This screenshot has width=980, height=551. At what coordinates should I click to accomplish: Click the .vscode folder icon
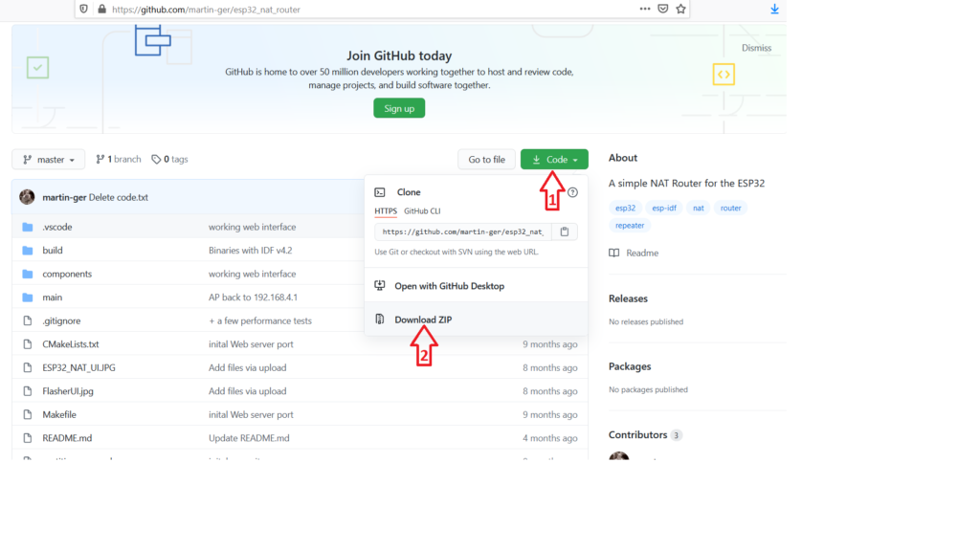pyautogui.click(x=28, y=227)
